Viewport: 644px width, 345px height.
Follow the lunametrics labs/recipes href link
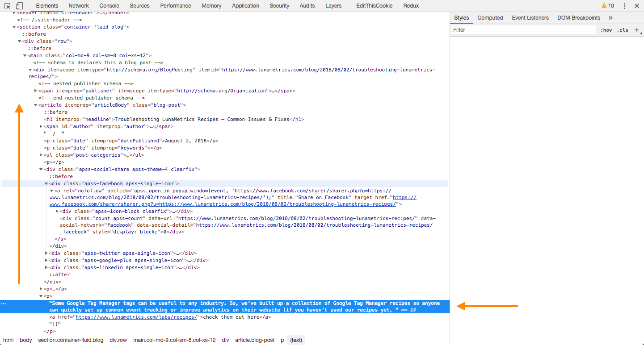136,317
